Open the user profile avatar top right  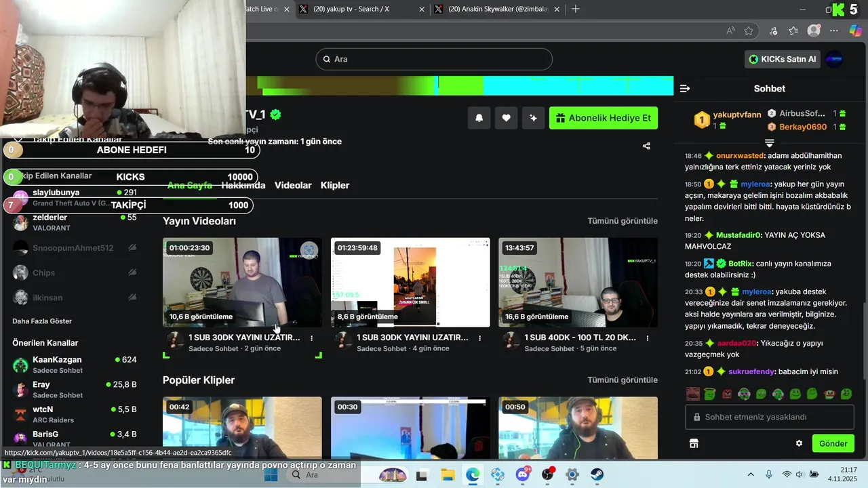(834, 59)
